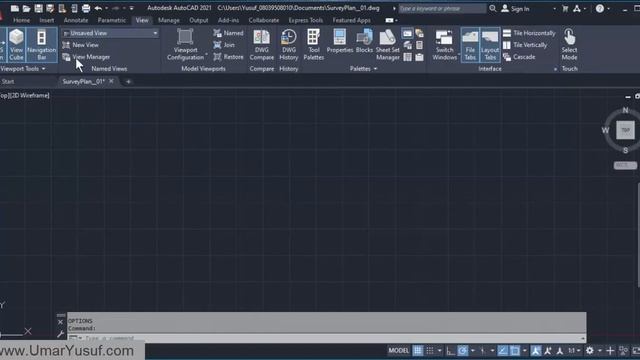Toggle 2D object snap in status bar
Image resolution: width=640 pixels, height=360 pixels.
point(515,350)
